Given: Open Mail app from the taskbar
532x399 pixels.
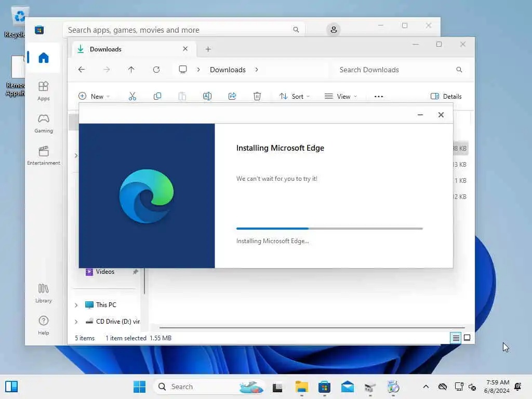Looking at the screenshot, I should coord(348,387).
